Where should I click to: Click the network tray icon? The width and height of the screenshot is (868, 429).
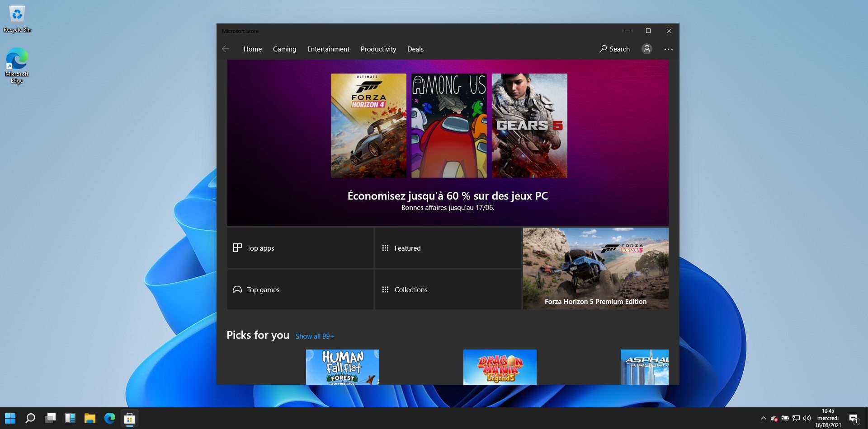pos(796,418)
